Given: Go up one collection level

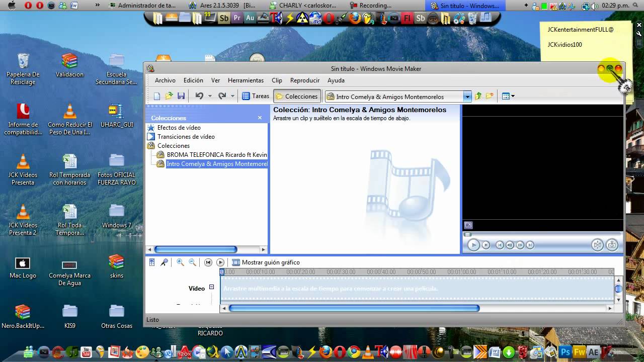Looking at the screenshot, I should coord(478,96).
